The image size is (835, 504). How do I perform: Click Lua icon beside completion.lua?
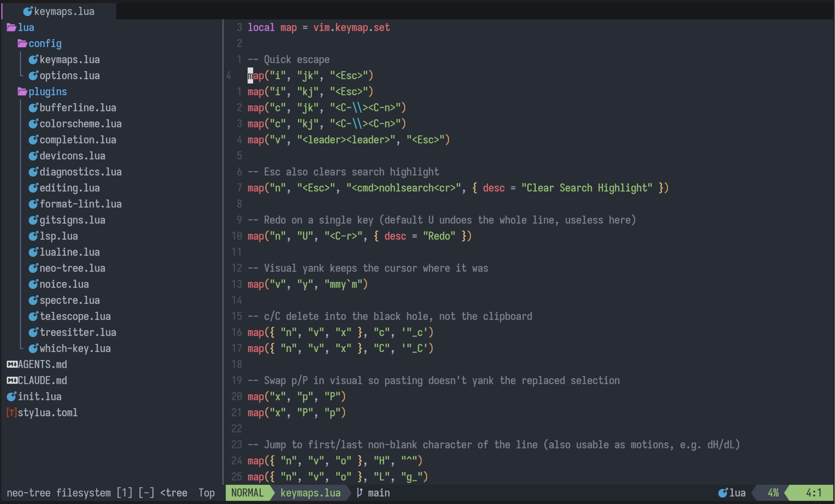[33, 140]
